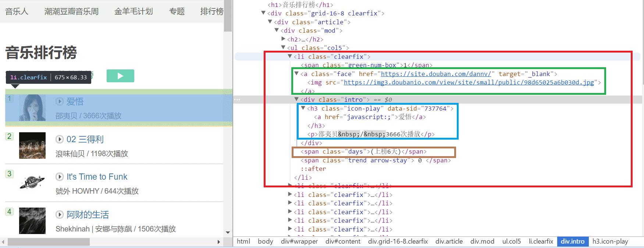Click the text 浪味仙贝 / 1198次播放
The height and width of the screenshot is (248, 644).
click(92, 154)
